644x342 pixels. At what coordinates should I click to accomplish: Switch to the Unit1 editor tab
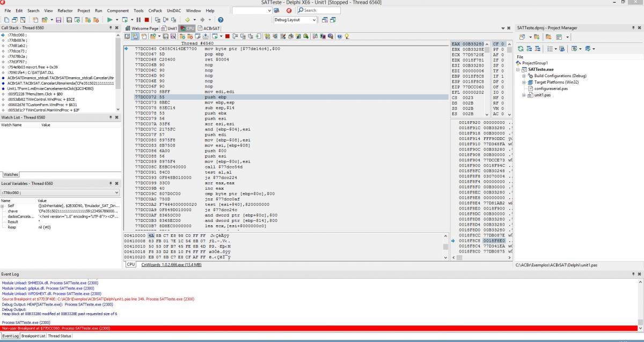169,28
